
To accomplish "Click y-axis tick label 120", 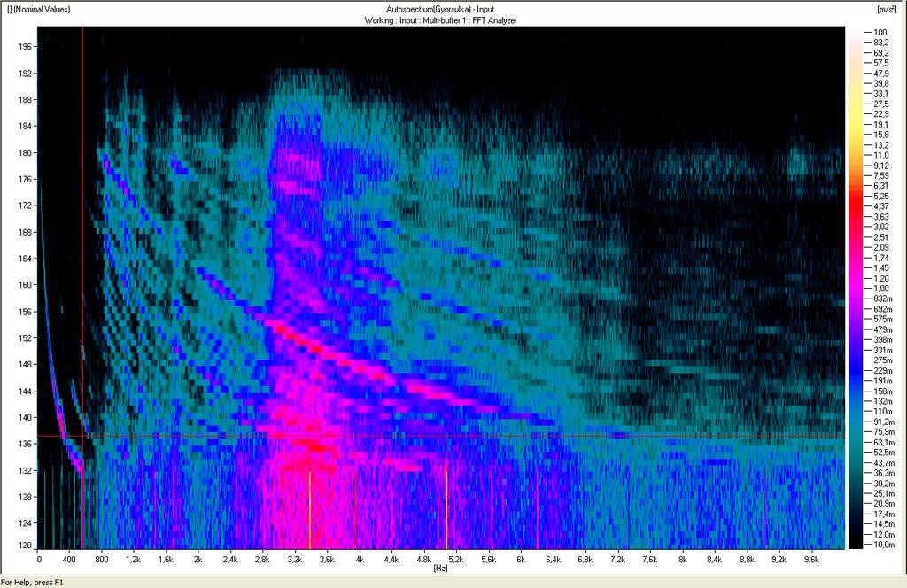I will [x=24, y=545].
